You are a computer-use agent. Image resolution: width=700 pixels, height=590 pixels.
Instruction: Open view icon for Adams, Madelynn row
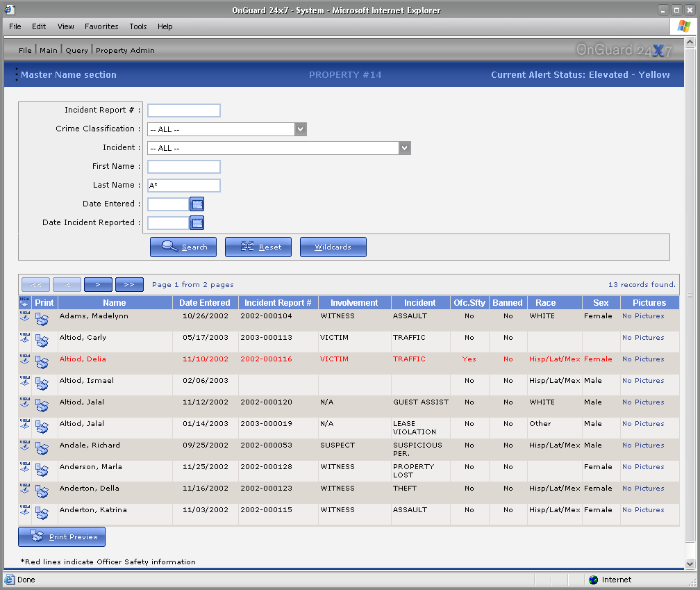click(24, 316)
